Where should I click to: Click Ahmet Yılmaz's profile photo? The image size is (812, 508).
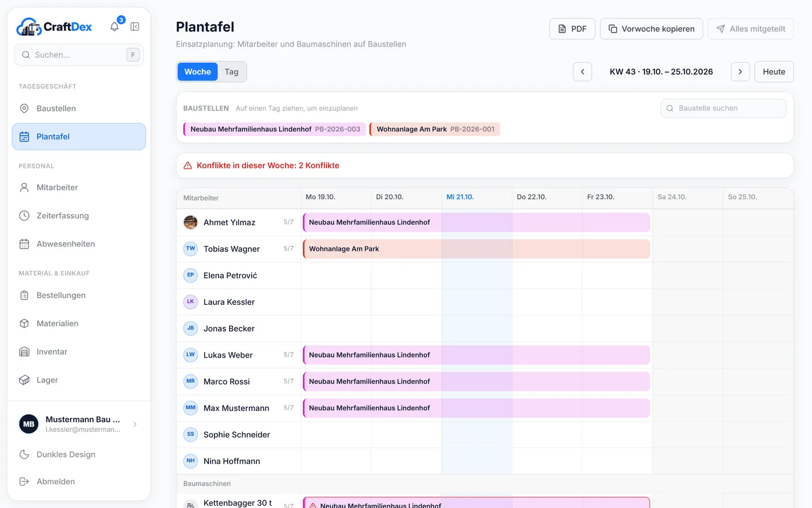(190, 222)
